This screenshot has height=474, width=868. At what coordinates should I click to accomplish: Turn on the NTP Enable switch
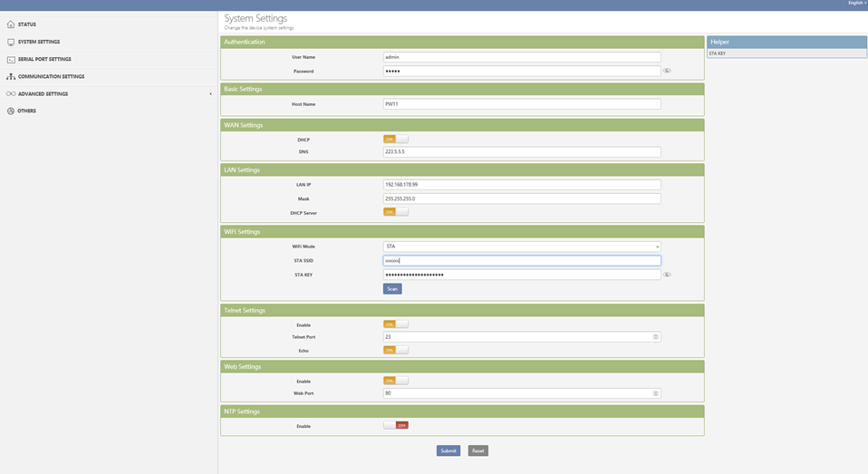[x=395, y=425]
